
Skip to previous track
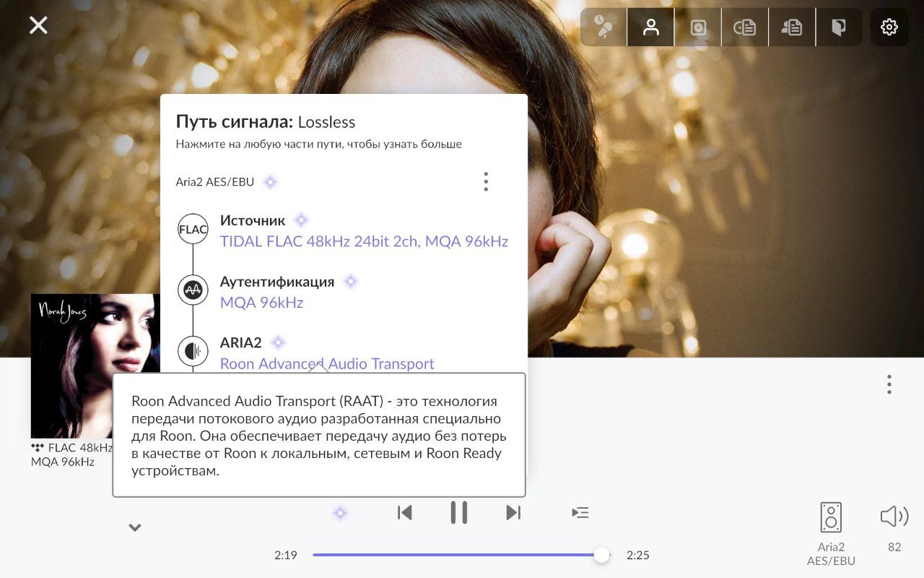(405, 512)
